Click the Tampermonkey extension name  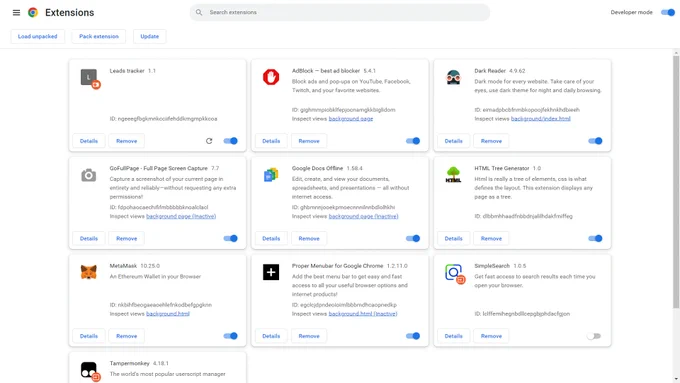point(129,363)
